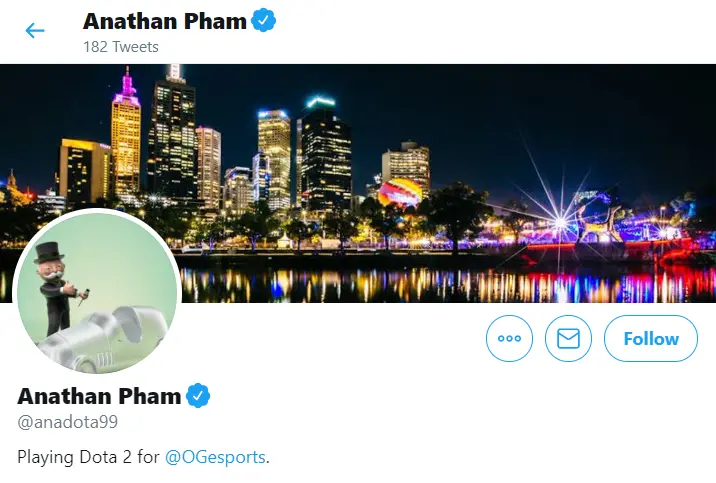
Task: Click the river light reflections in banner
Action: 448,285
